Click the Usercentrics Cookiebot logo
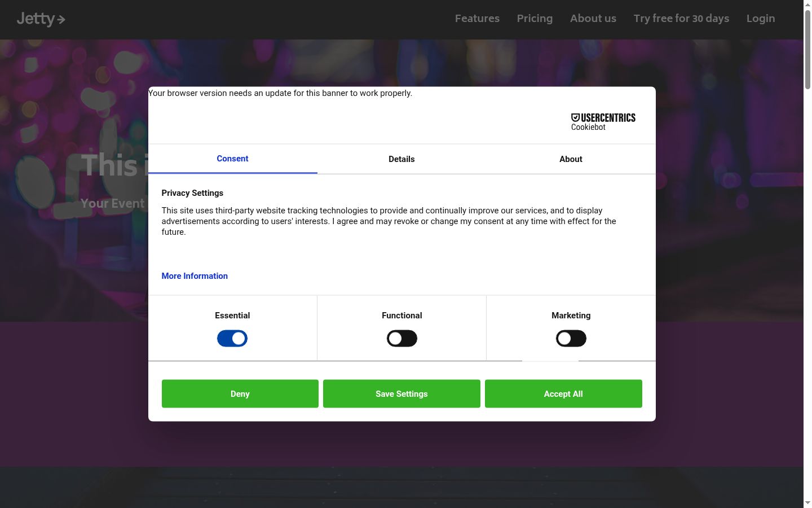Viewport: 812px width, 508px height. [603, 121]
